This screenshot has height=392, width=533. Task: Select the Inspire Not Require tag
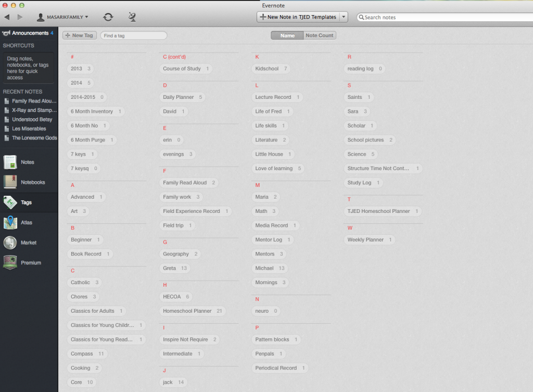[x=189, y=339]
